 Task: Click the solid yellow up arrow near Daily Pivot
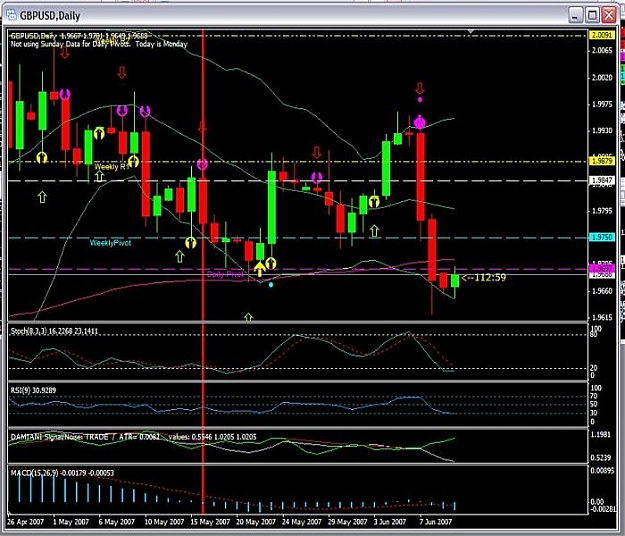(259, 269)
